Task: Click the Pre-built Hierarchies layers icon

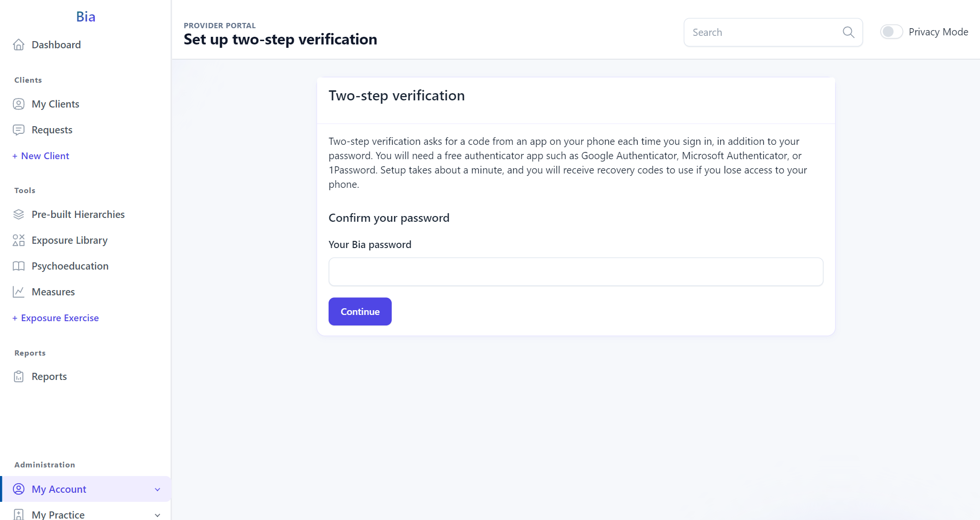Action: pyautogui.click(x=19, y=214)
